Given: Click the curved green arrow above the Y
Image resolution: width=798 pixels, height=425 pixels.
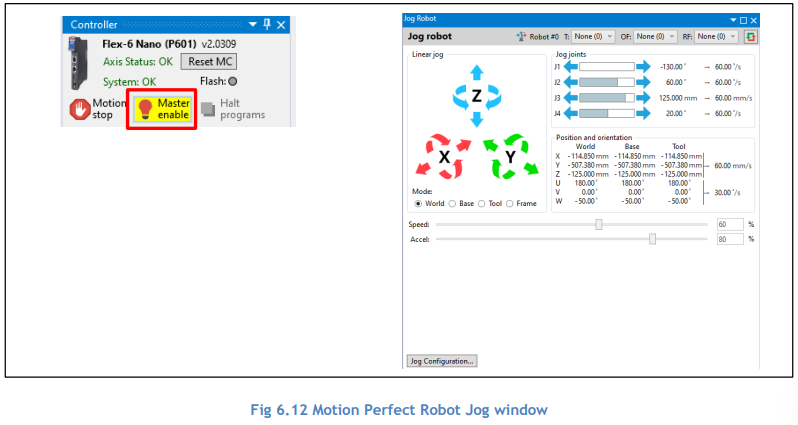Looking at the screenshot, I should click(x=516, y=142).
